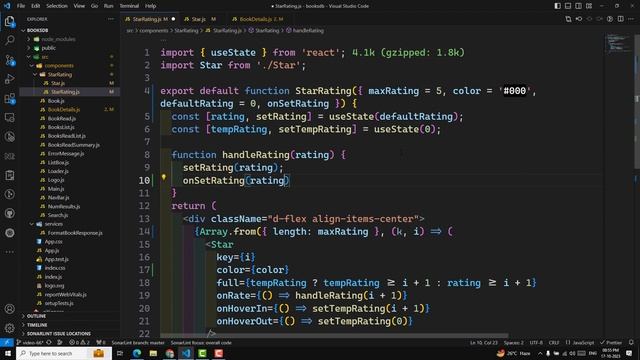640x360 pixels.
Task: Click the open changes icon in editor toolbar
Action: (x=568, y=19)
